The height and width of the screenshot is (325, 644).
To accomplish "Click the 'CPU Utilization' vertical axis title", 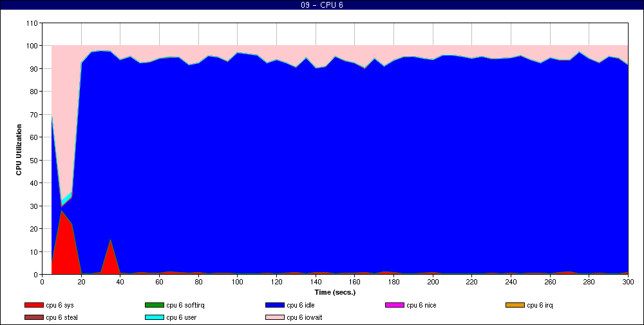I will [x=19, y=150].
